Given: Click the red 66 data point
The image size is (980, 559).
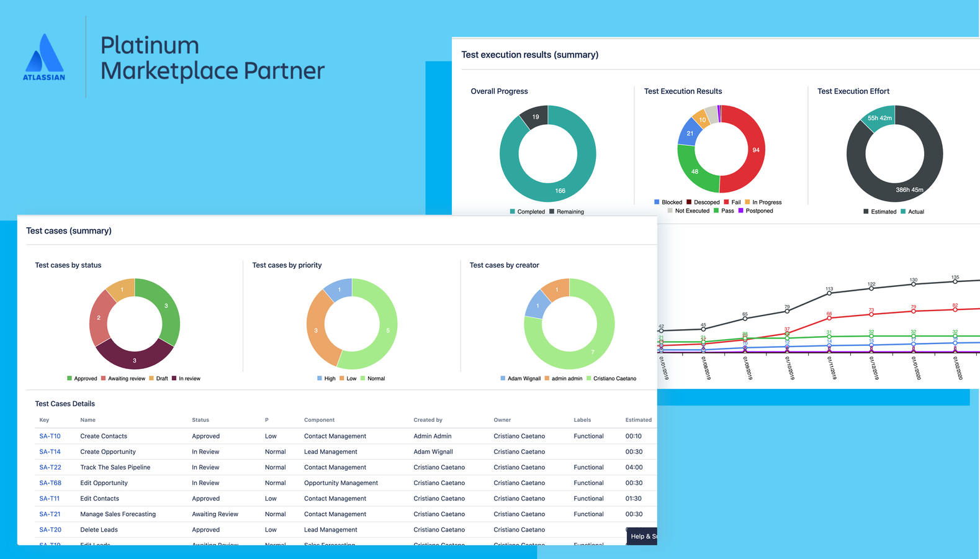Looking at the screenshot, I should [829, 318].
